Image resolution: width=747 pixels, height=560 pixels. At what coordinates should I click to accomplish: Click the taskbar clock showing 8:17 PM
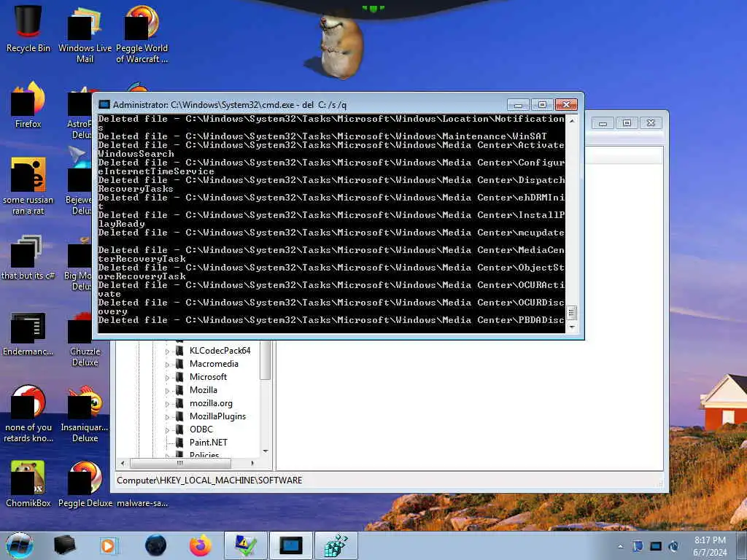click(x=710, y=546)
